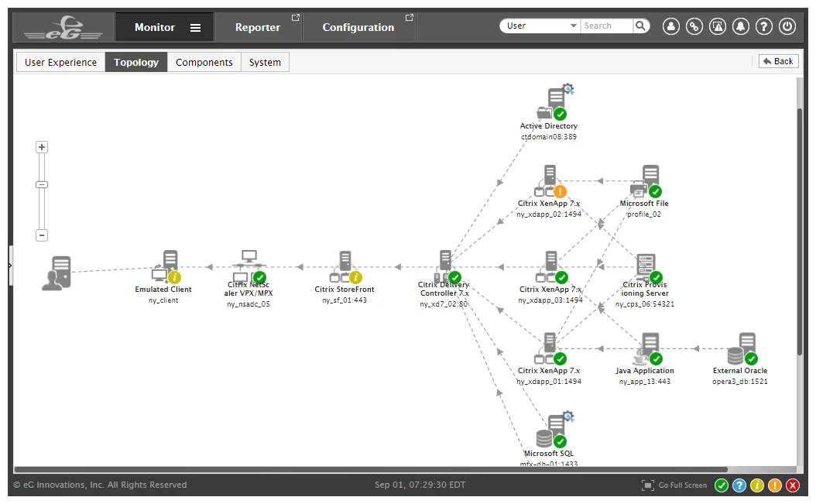Click the profile_02 label
Screen dimensions: 816x504
[644, 214]
